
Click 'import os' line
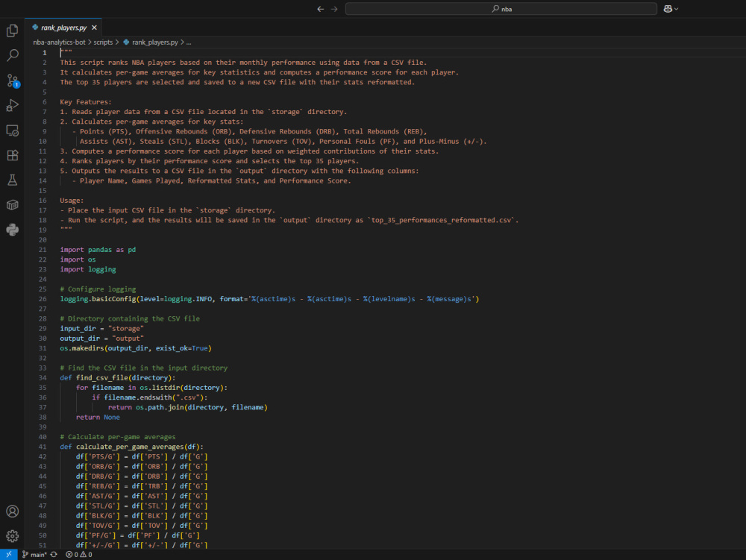[x=78, y=259]
